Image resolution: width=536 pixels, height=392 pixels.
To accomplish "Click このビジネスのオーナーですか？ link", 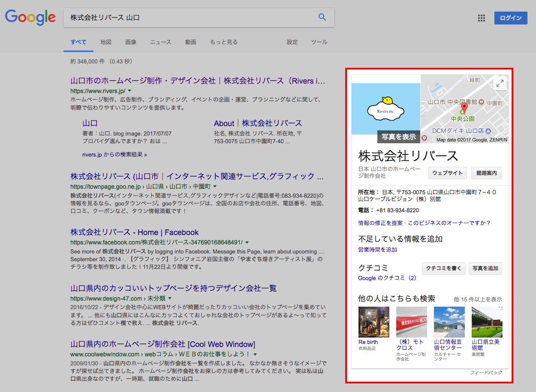I will 449,223.
